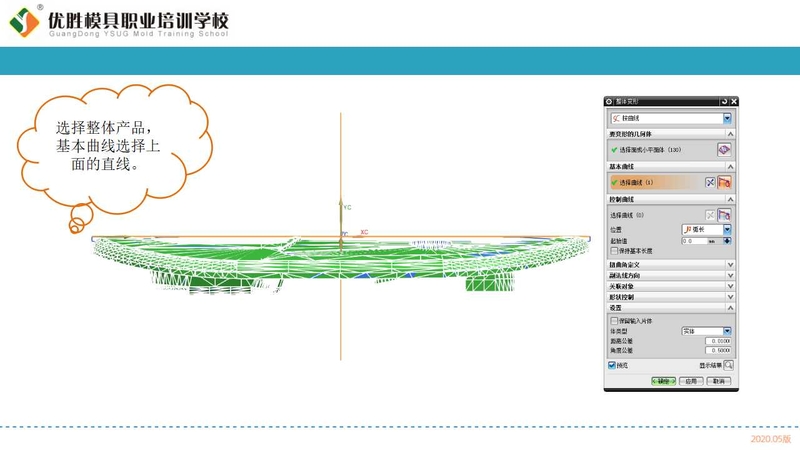Click the dialog reset arrow icon
Screen dimensions: 800x450
(722, 101)
